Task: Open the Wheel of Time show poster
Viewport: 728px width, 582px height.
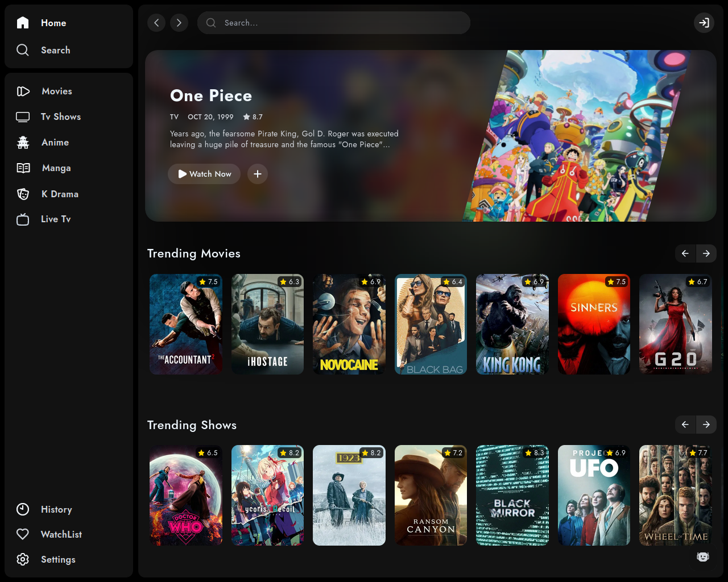Action: [x=676, y=495]
